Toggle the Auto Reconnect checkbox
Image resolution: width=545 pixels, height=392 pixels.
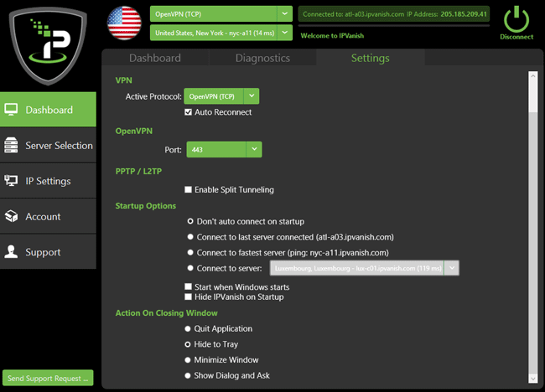point(188,112)
